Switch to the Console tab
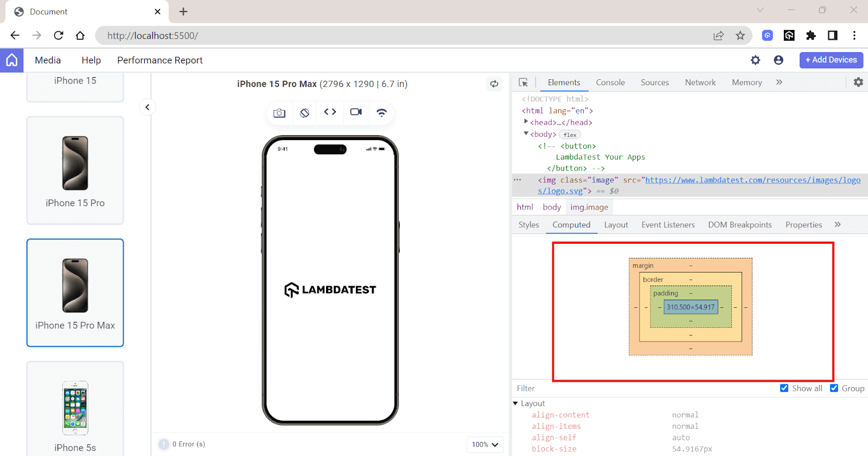Viewport: 868px width, 456px height. click(610, 83)
